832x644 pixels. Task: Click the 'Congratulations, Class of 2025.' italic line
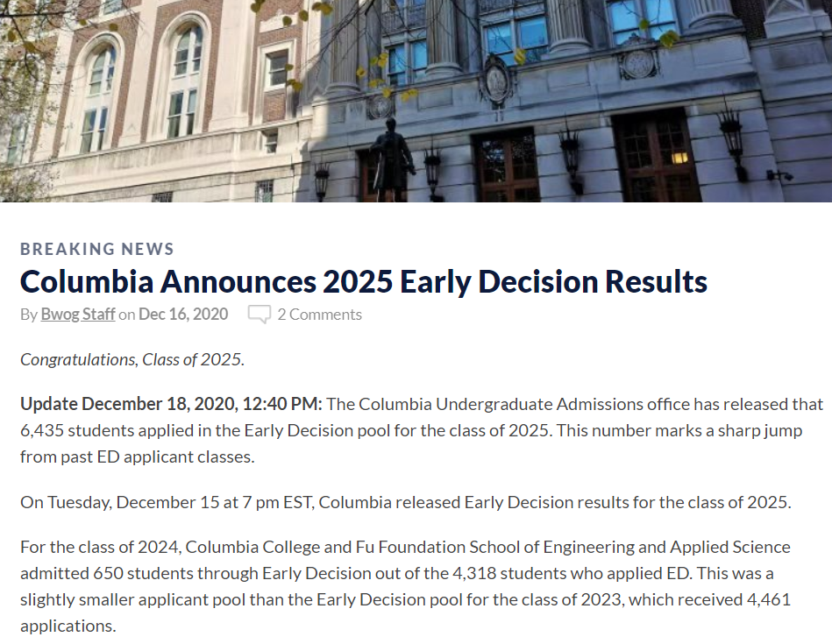[132, 359]
